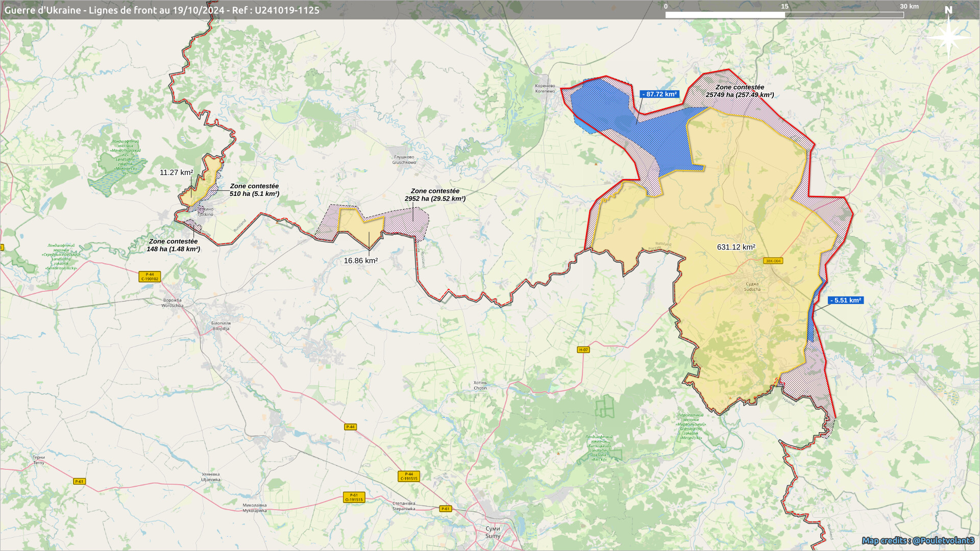Click the Sumy city label

493,532
